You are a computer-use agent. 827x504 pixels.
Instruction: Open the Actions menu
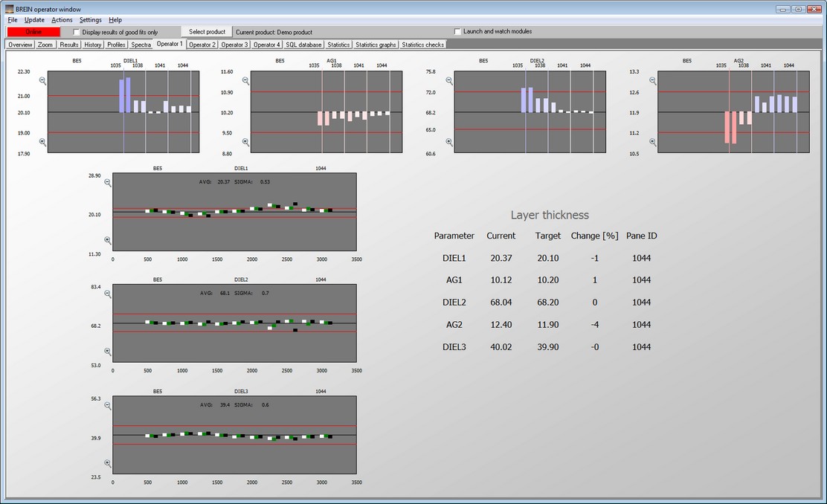[62, 20]
